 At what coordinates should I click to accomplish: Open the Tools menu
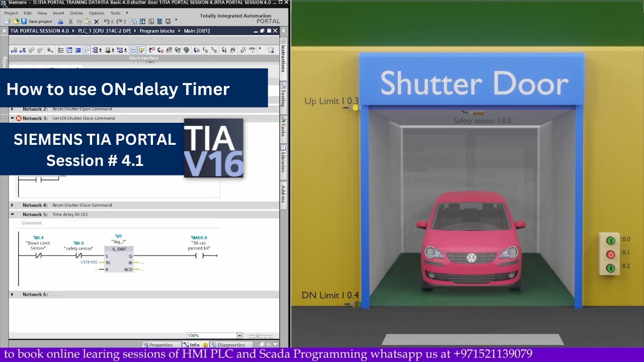[115, 13]
